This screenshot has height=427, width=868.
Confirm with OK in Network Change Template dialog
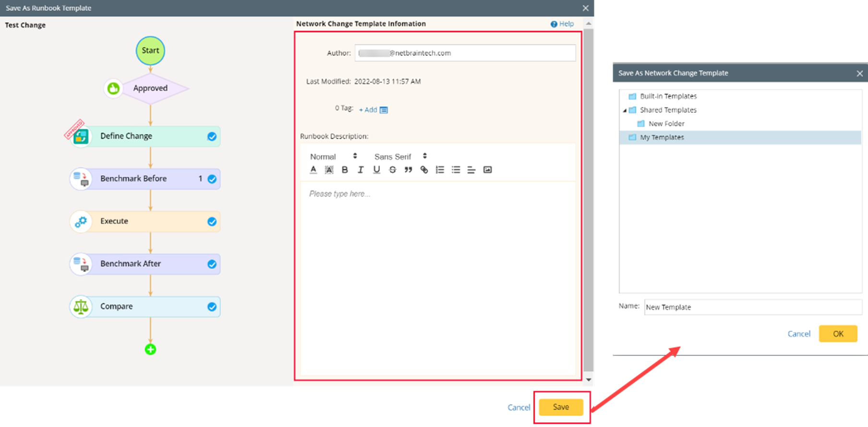(838, 334)
